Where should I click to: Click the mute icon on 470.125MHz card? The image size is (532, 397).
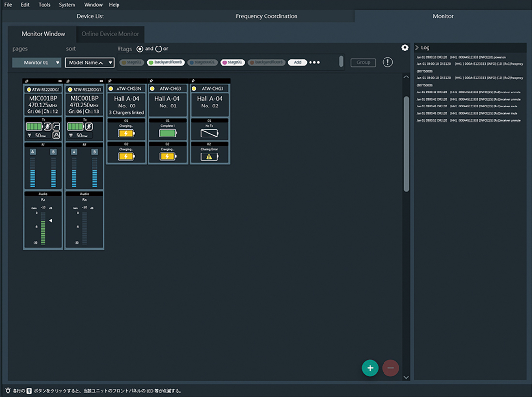[x=48, y=127]
